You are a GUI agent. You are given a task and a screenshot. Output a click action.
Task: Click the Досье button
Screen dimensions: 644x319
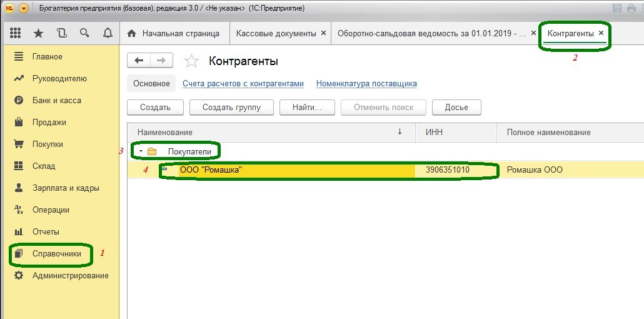click(456, 108)
